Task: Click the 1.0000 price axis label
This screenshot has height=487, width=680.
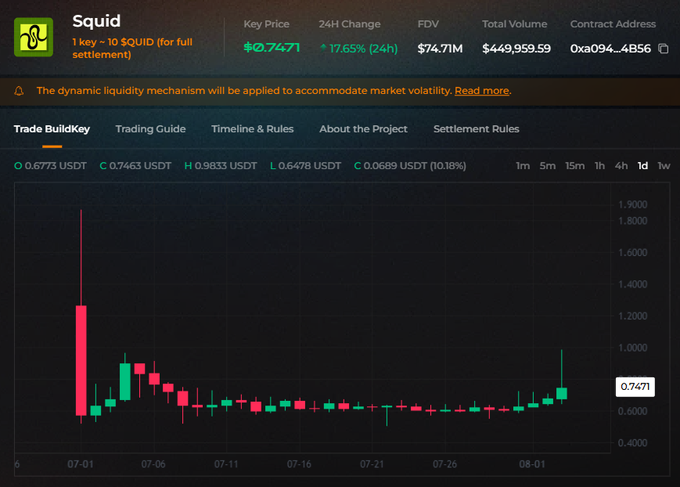Action: [633, 348]
